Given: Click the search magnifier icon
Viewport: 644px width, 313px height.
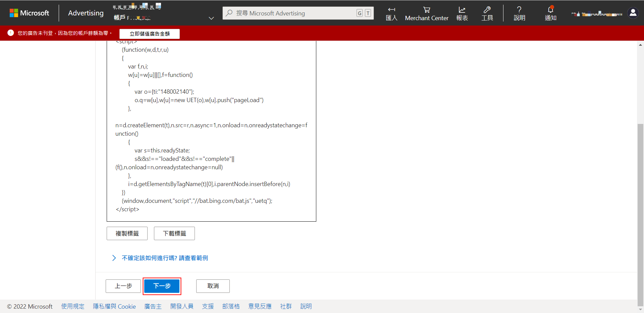Looking at the screenshot, I should coord(229,13).
